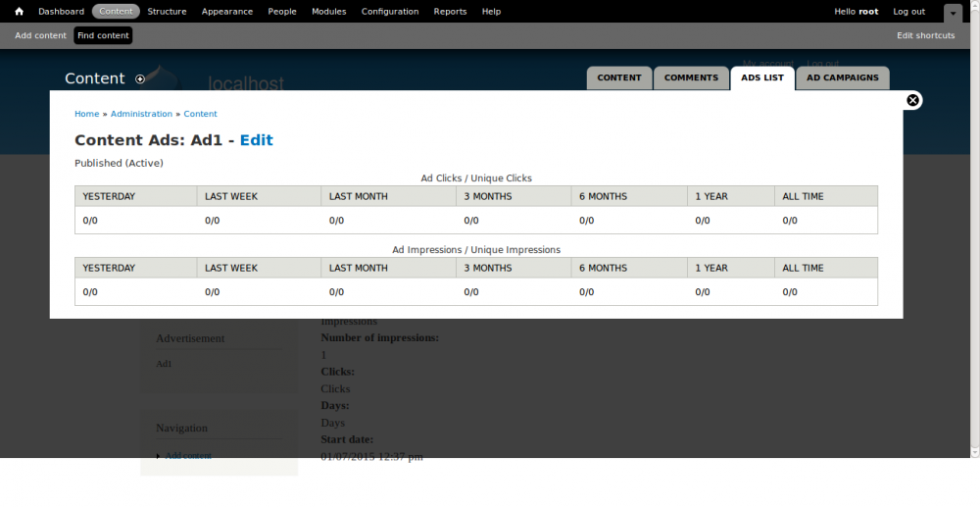
Task: Click the Administration breadcrumb link
Action: [141, 114]
